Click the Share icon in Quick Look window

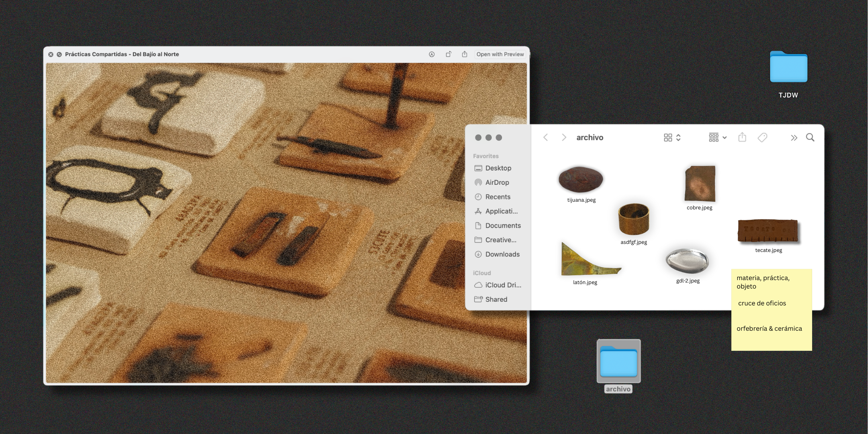click(x=465, y=54)
